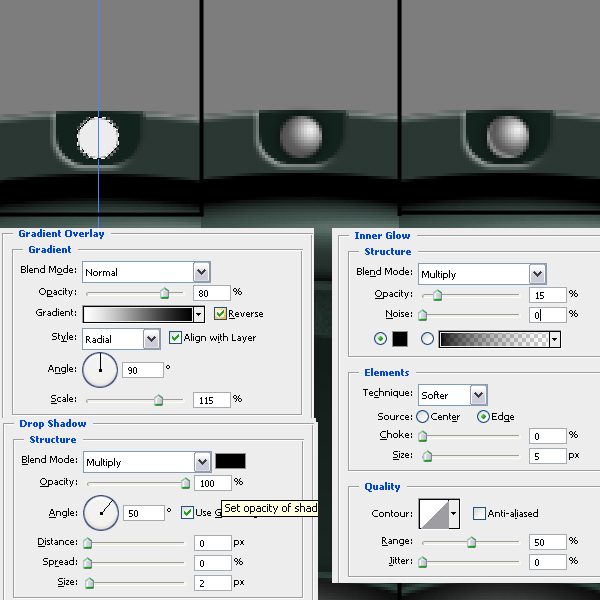The image size is (600, 600).
Task: Click Inner Glow Noise field
Action: 548,315
